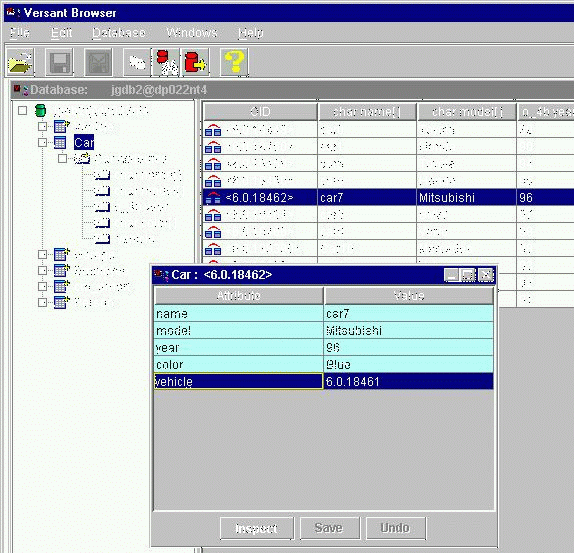Click the <6.0.18462> cell in the OID table
Screen dimensions: 574x553
pos(260,198)
